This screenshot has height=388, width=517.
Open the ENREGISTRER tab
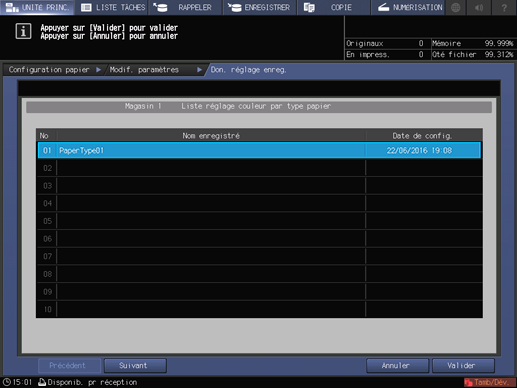(x=259, y=7)
